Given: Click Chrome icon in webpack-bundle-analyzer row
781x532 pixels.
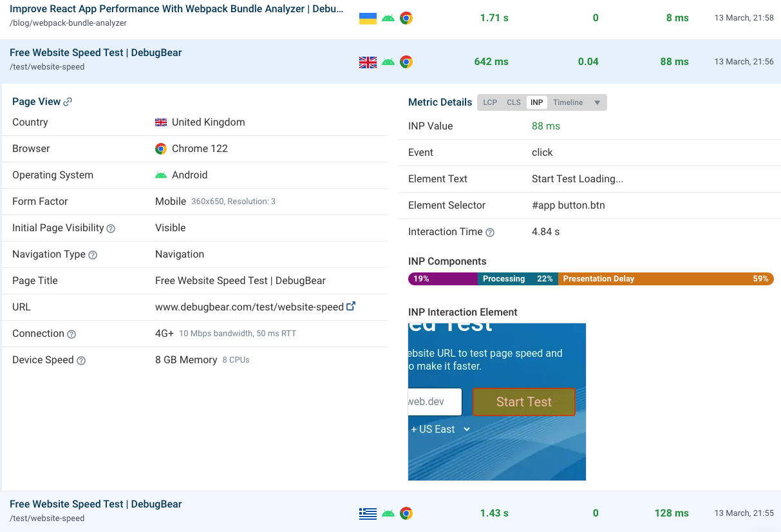Looking at the screenshot, I should (x=406, y=18).
